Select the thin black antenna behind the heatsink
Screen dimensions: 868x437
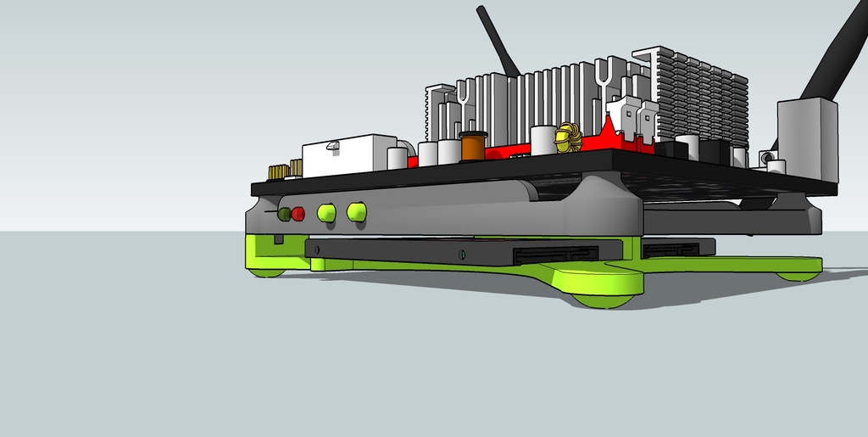pyautogui.click(x=498, y=41)
